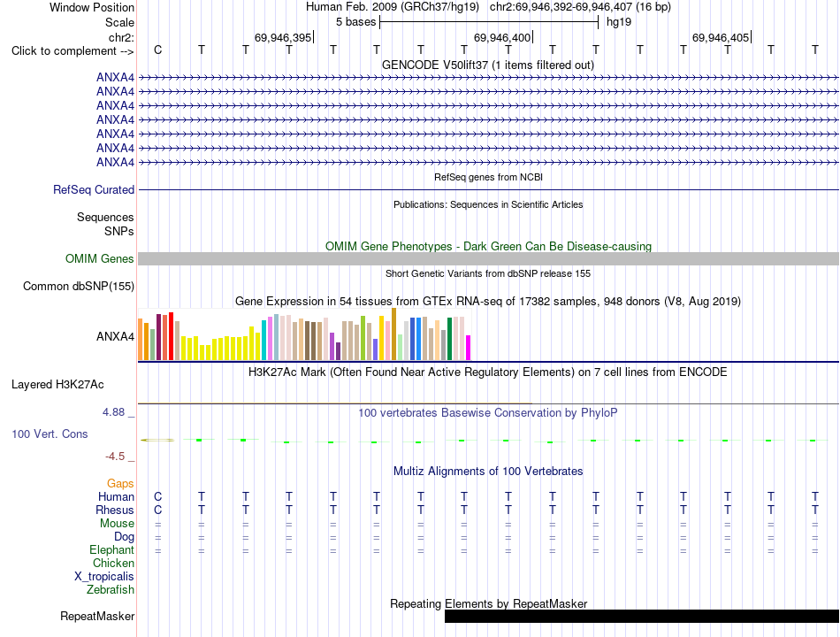840x637 pixels.
Task: Click the Elephant species label
Action: pyautogui.click(x=112, y=550)
